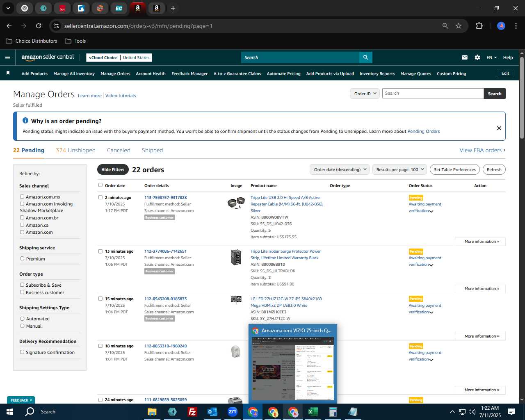Image resolution: width=525 pixels, height=420 pixels.
Task: Open Account Health menu item
Action: (x=151, y=74)
